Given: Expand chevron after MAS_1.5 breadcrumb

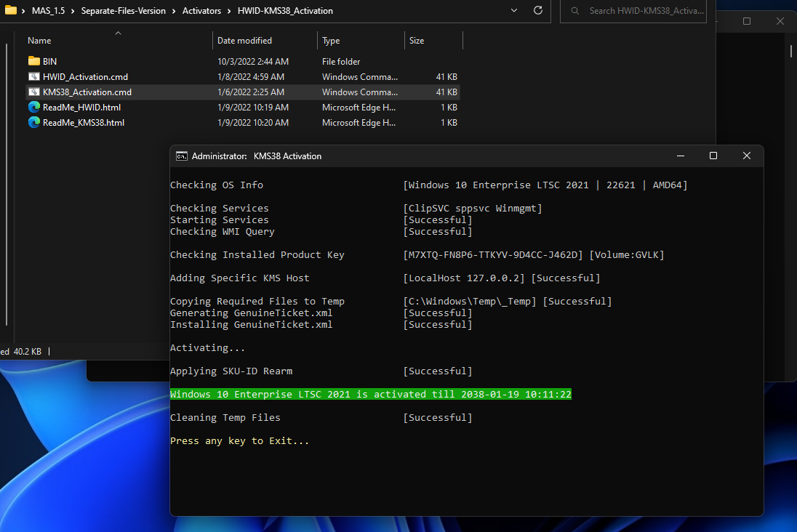Looking at the screenshot, I should (x=73, y=11).
